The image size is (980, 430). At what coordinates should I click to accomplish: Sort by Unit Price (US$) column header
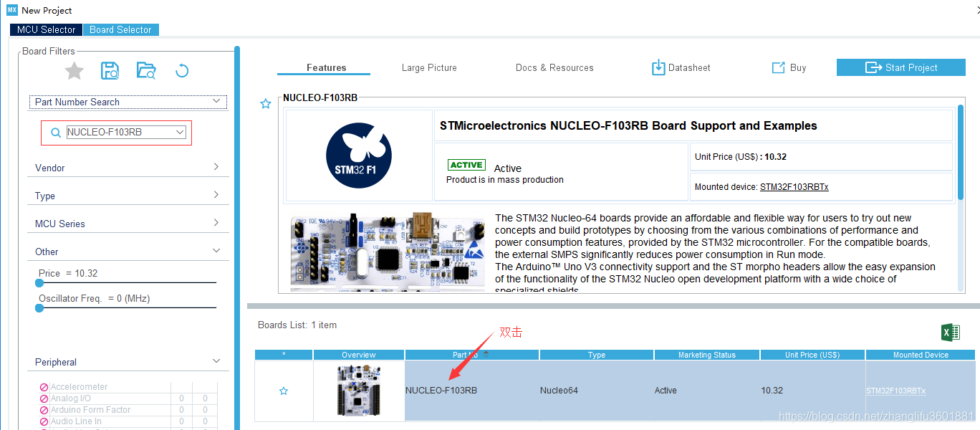pos(812,355)
